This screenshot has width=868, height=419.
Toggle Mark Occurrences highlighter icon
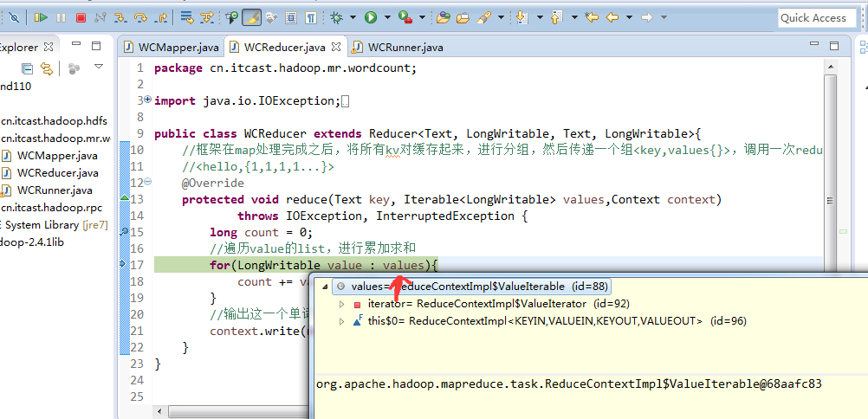(252, 17)
